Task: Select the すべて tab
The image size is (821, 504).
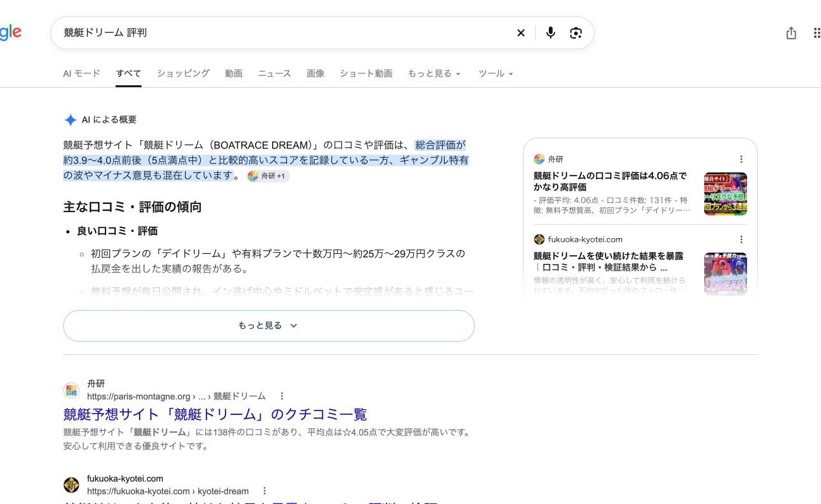Action: point(129,73)
